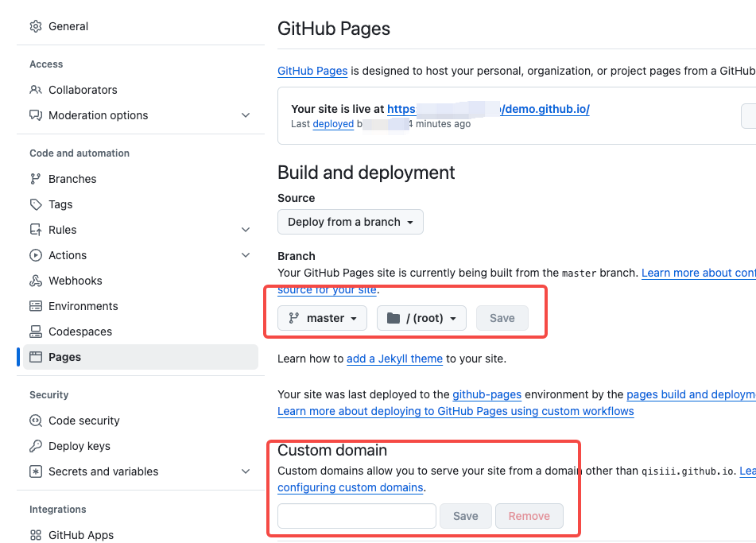Viewport: 756px width, 543px height.
Task: Click the folder icon in root selector
Action: point(394,318)
